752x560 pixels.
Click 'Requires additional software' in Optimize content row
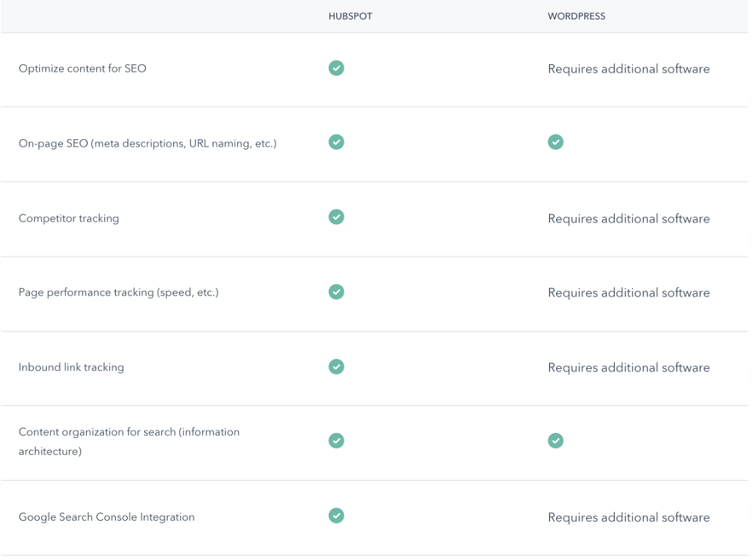click(628, 69)
